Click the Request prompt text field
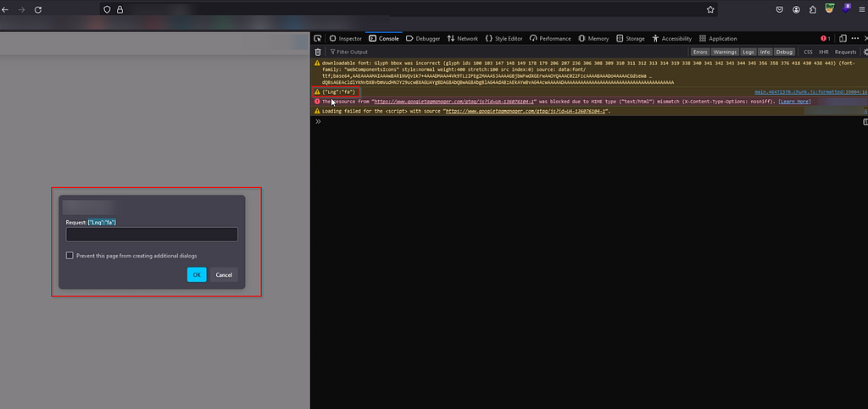 pos(152,235)
